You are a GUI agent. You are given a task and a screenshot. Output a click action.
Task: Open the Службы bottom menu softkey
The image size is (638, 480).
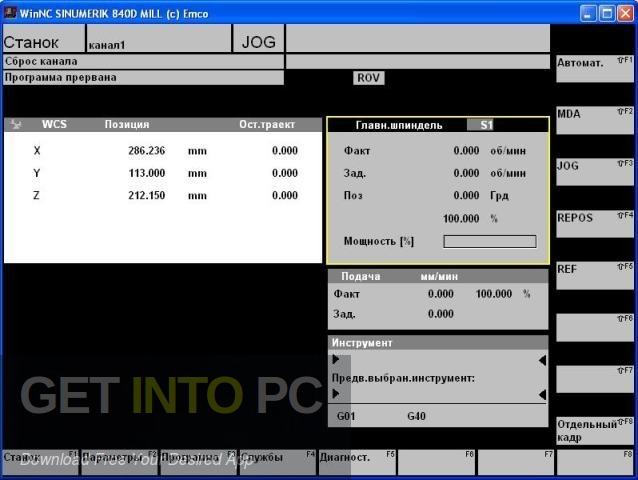click(x=278, y=462)
